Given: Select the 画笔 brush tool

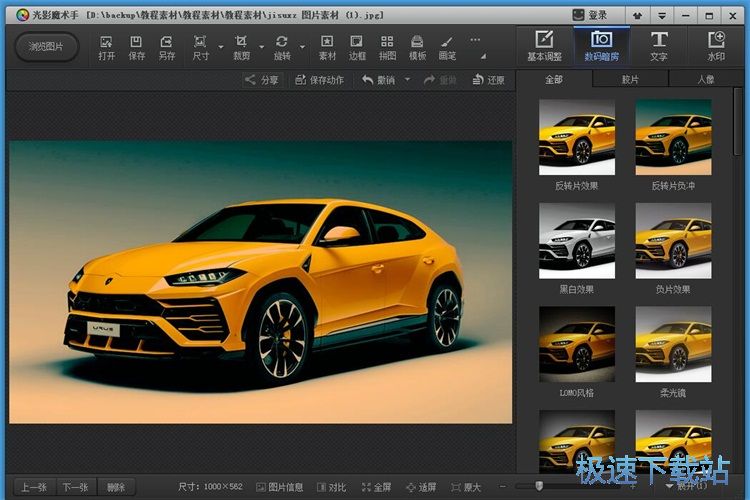Looking at the screenshot, I should [447, 48].
